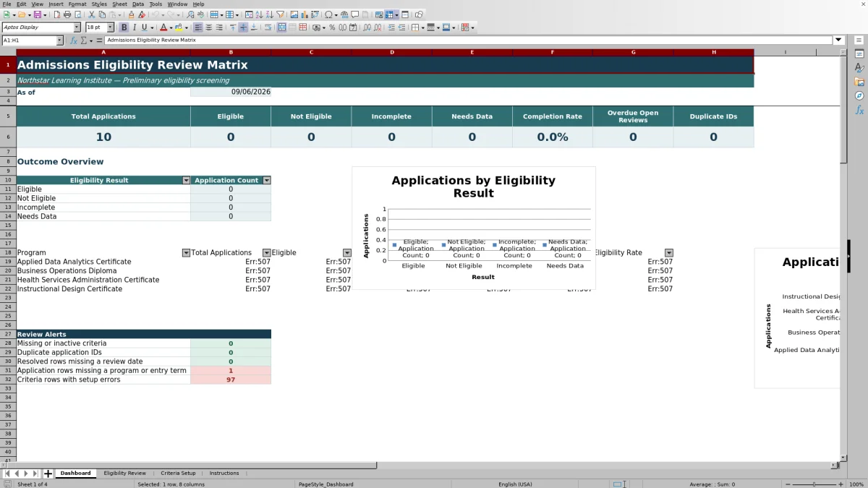Screen dimensions: 868x488
Task: Open the Data menu
Action: pos(138,4)
